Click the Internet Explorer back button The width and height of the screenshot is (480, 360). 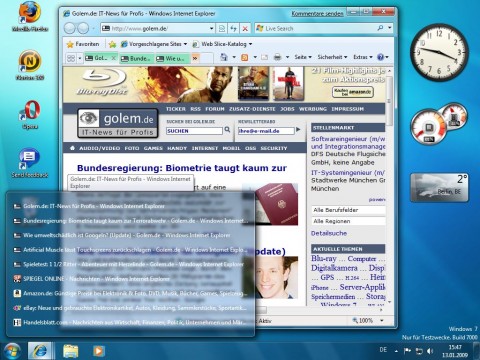(70, 28)
